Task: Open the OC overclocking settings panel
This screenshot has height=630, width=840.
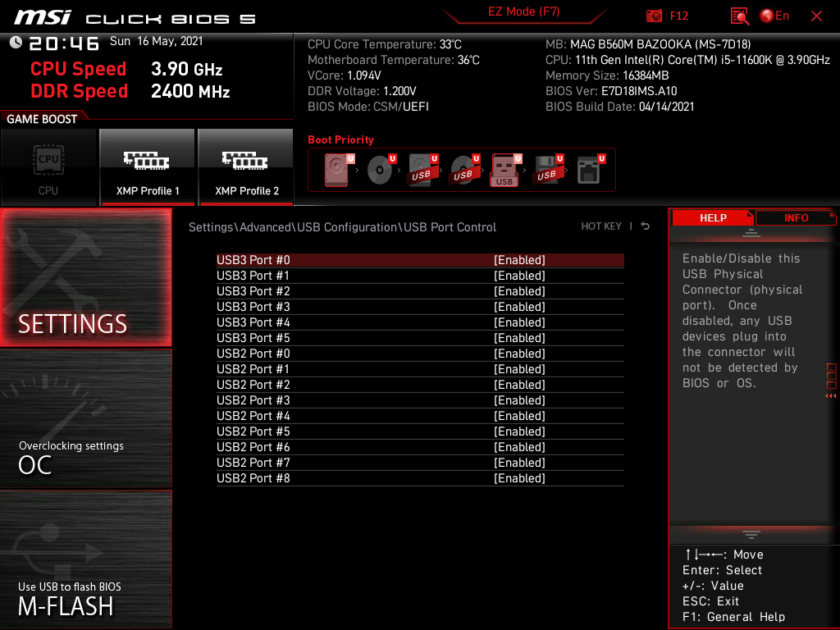Action: (x=85, y=419)
